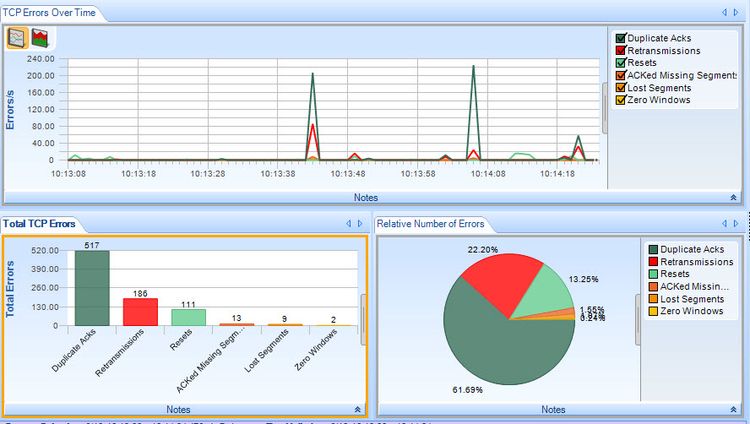
Task: Click left arrow in Total TCP Errors header
Action: pos(348,223)
